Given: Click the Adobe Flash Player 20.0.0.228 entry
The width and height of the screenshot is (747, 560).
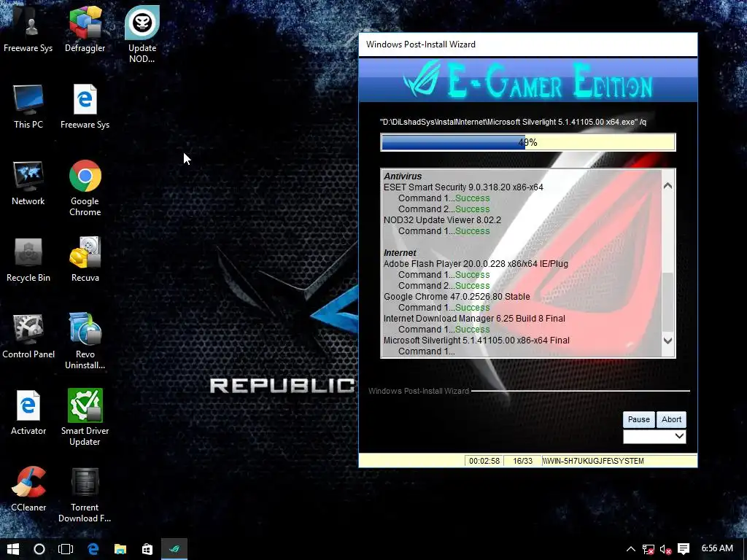Looking at the screenshot, I should [x=476, y=264].
